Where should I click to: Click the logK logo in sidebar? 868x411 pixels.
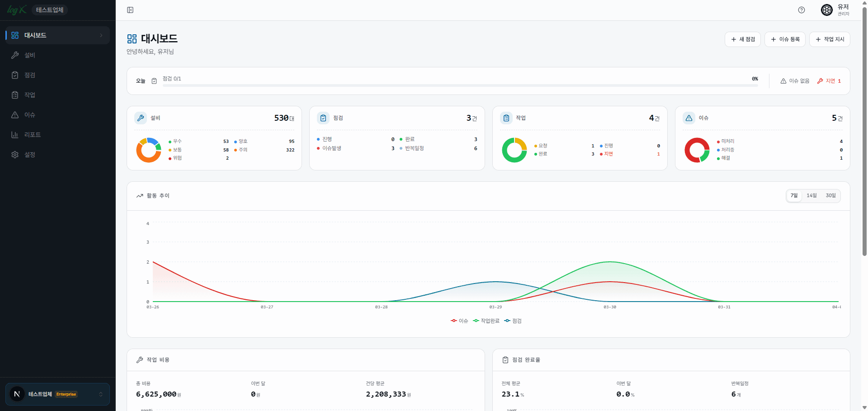(17, 10)
